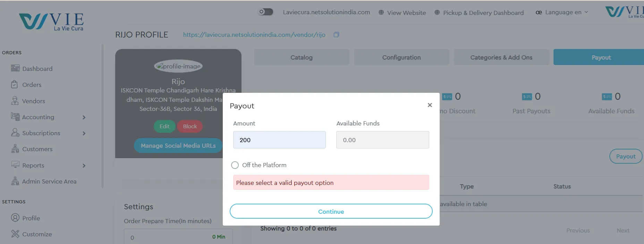
Task: Click the Vendors person icon
Action: coord(15,101)
